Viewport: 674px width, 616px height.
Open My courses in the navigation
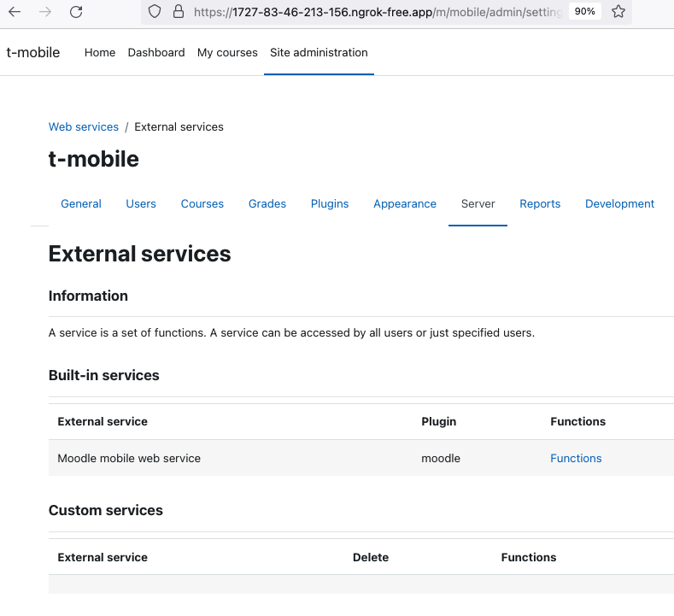[227, 52]
